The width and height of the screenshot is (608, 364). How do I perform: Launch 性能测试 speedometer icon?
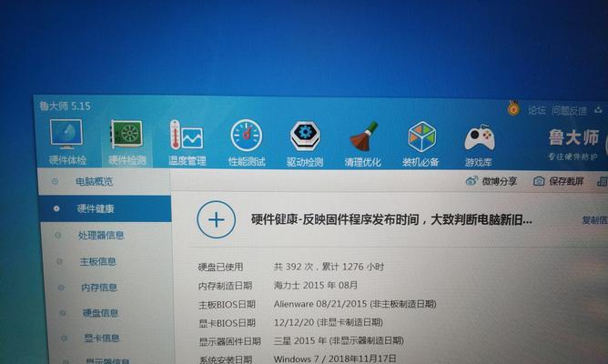[247, 136]
